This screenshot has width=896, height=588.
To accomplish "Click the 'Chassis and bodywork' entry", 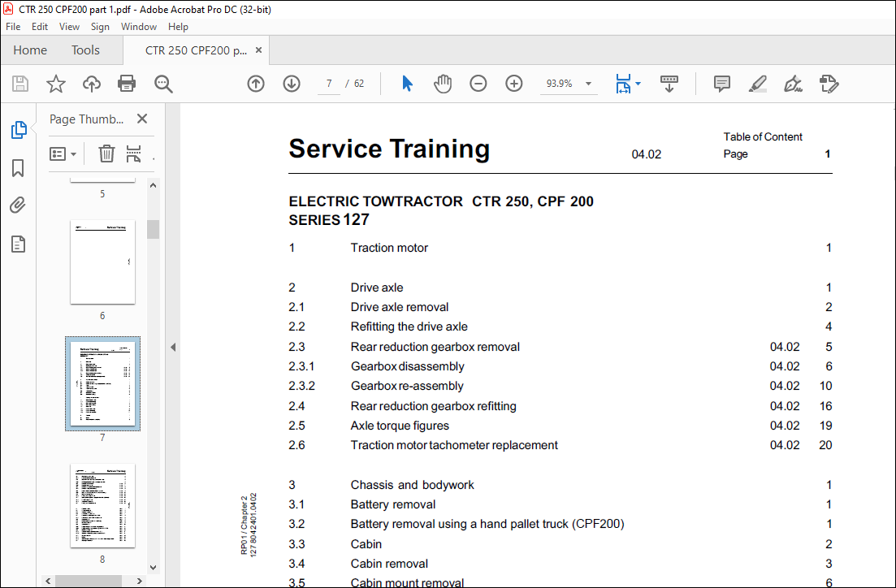I will coord(412,485).
